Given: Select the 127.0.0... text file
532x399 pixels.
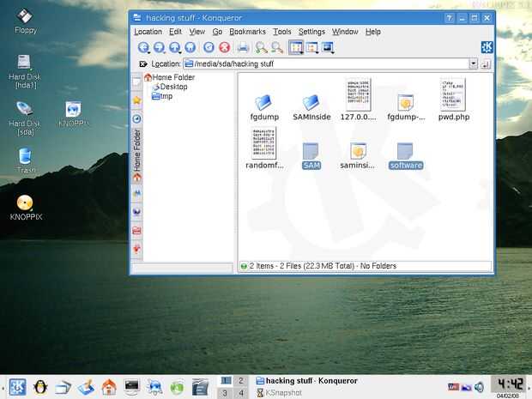Looking at the screenshot, I should pyautogui.click(x=359, y=100).
